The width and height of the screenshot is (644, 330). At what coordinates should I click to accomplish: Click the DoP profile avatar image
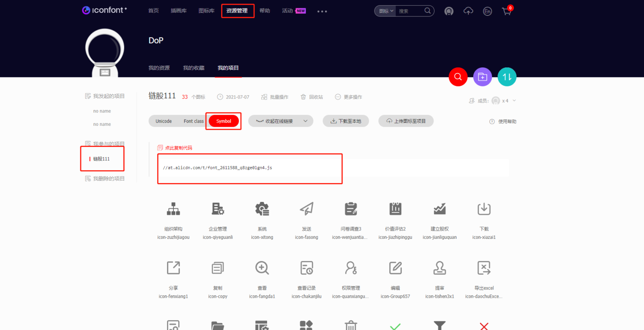click(105, 53)
